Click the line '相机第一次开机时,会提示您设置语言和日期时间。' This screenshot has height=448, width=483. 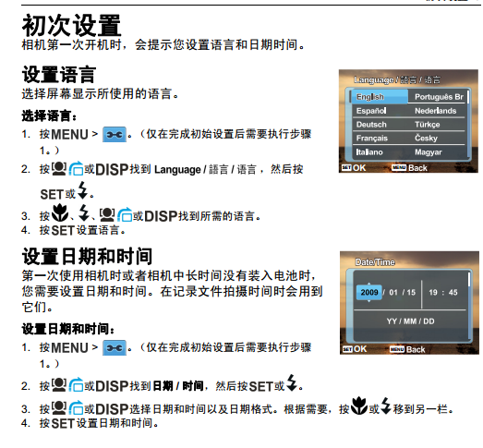pos(163,44)
